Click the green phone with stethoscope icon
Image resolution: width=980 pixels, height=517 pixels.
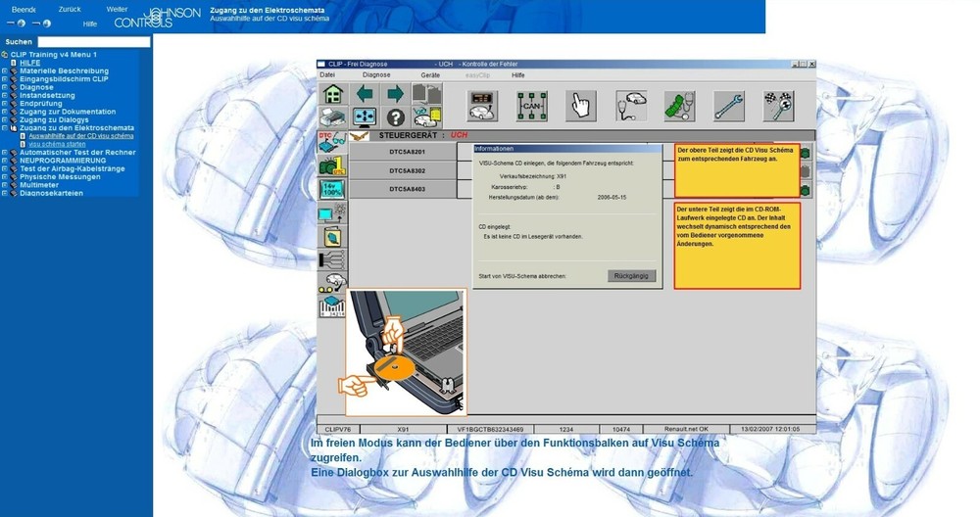pyautogui.click(x=680, y=106)
